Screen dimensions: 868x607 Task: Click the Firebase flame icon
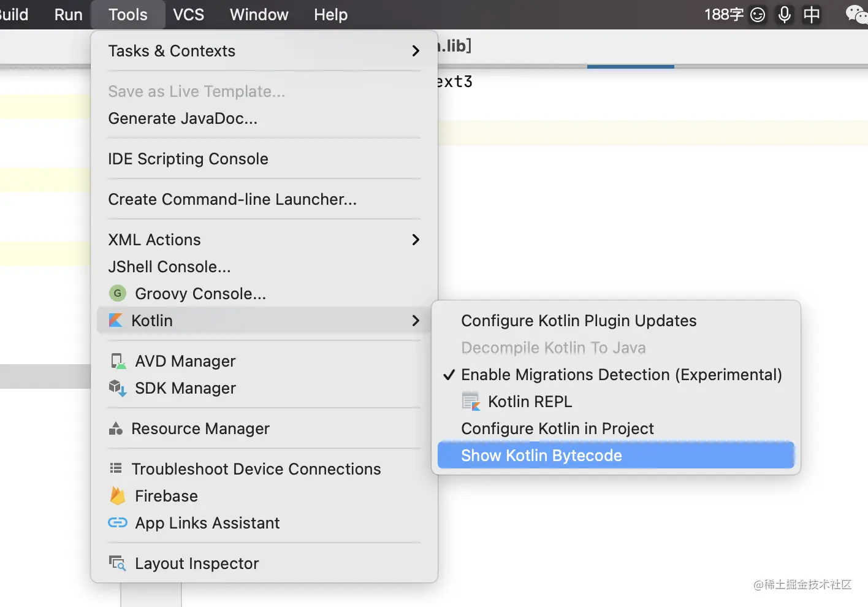point(117,496)
